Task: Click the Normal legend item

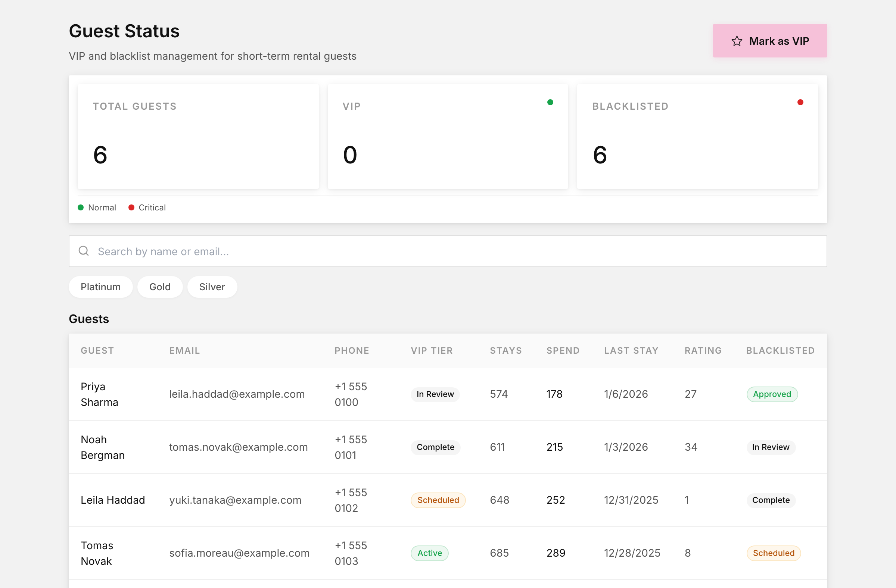Action: pos(97,208)
